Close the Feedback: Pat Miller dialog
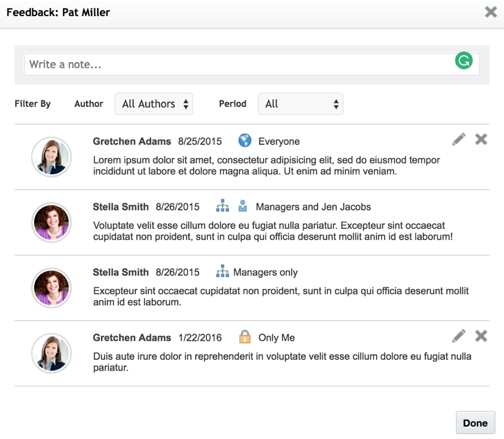Image resolution: width=504 pixels, height=439 pixels. [491, 12]
